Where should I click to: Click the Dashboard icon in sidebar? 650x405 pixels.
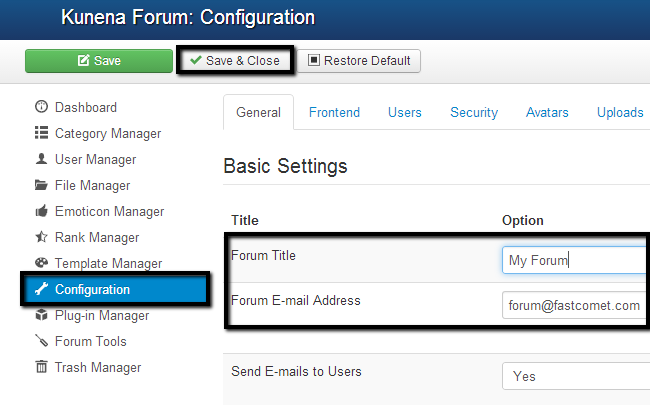point(41,107)
